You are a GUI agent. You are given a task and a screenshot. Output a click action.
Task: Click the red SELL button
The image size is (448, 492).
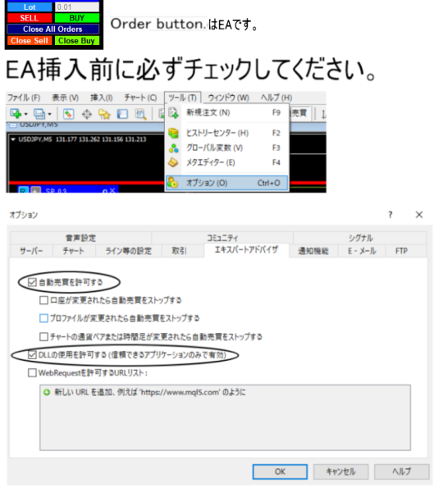[x=30, y=18]
